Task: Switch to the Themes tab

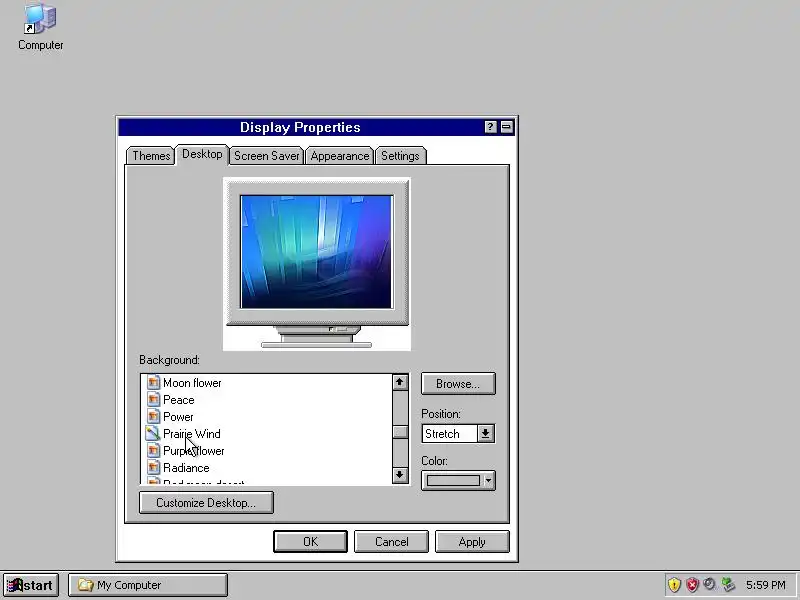Action: [x=151, y=156]
